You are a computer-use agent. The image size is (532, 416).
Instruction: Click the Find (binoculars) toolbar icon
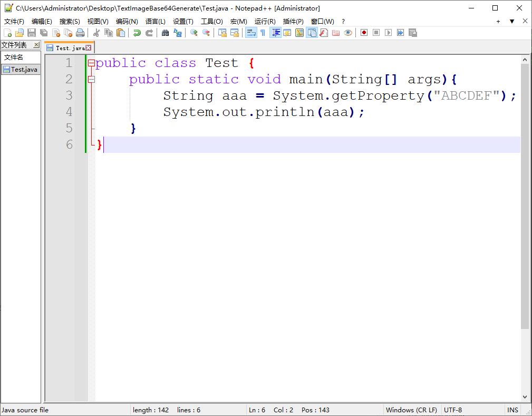point(165,33)
